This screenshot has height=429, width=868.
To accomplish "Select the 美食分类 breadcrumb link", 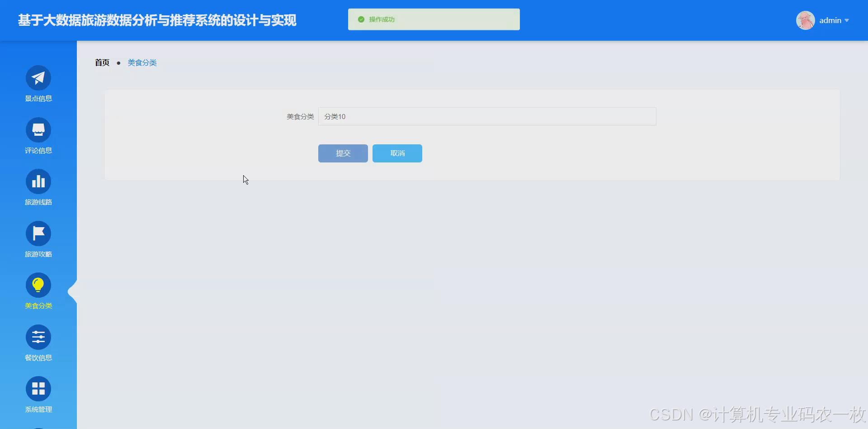I will [142, 62].
